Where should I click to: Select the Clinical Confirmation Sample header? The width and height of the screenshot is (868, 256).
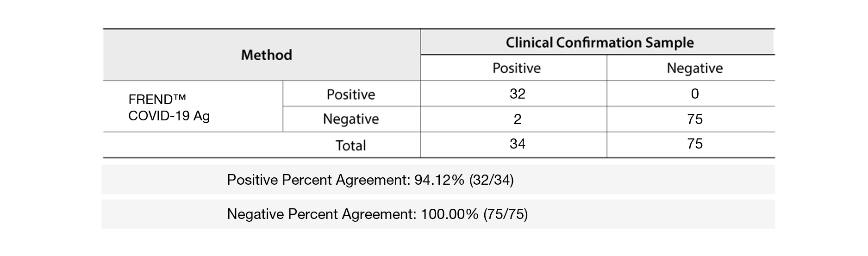[599, 43]
